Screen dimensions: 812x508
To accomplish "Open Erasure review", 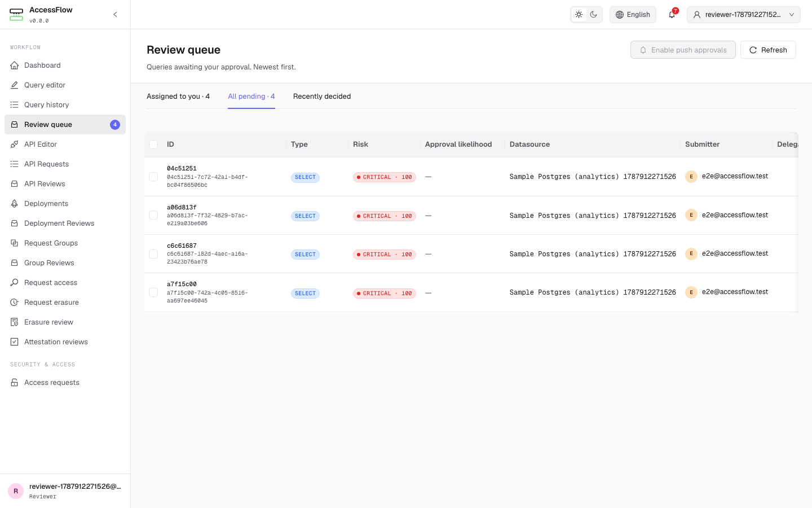I will click(x=65, y=322).
